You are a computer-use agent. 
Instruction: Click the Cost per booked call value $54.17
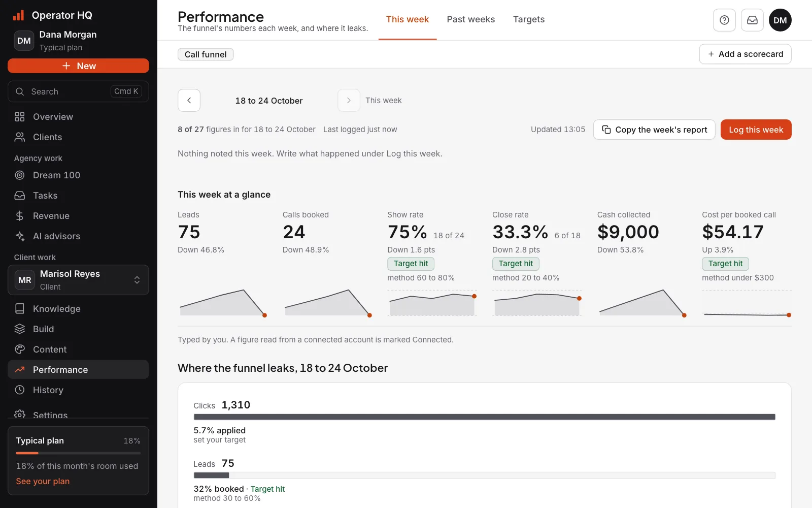[732, 232]
